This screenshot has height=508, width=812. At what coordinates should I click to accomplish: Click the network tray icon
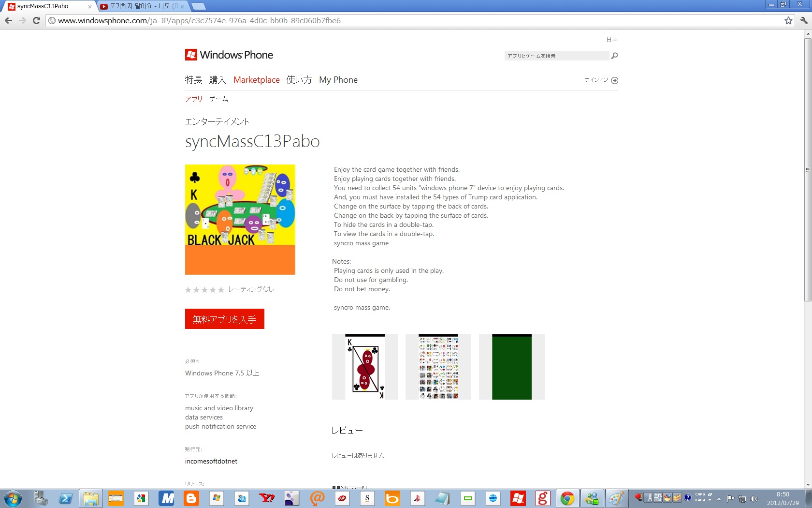tap(742, 499)
